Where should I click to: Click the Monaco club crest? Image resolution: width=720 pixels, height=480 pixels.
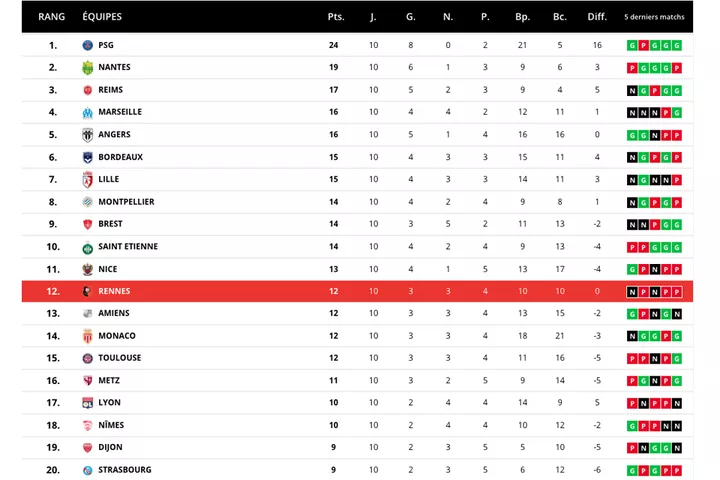point(88,336)
